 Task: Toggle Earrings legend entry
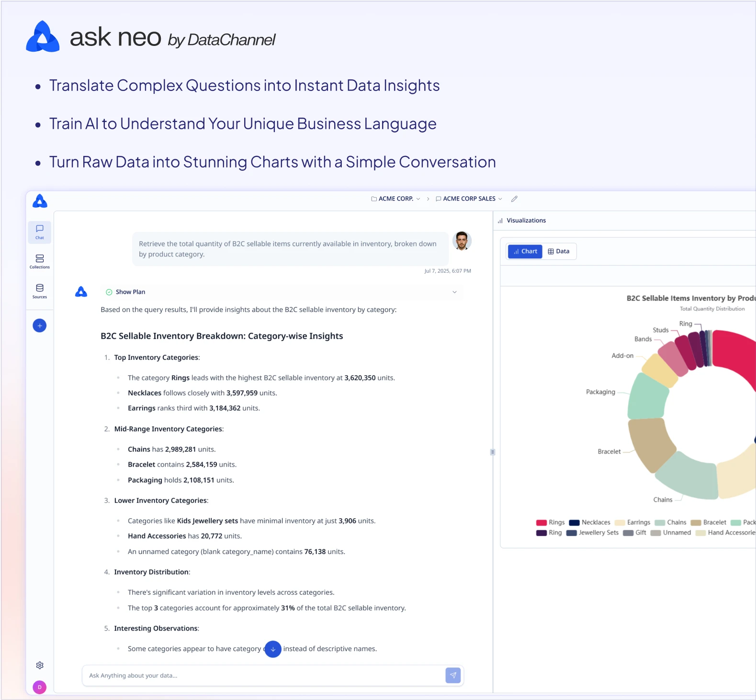(633, 522)
